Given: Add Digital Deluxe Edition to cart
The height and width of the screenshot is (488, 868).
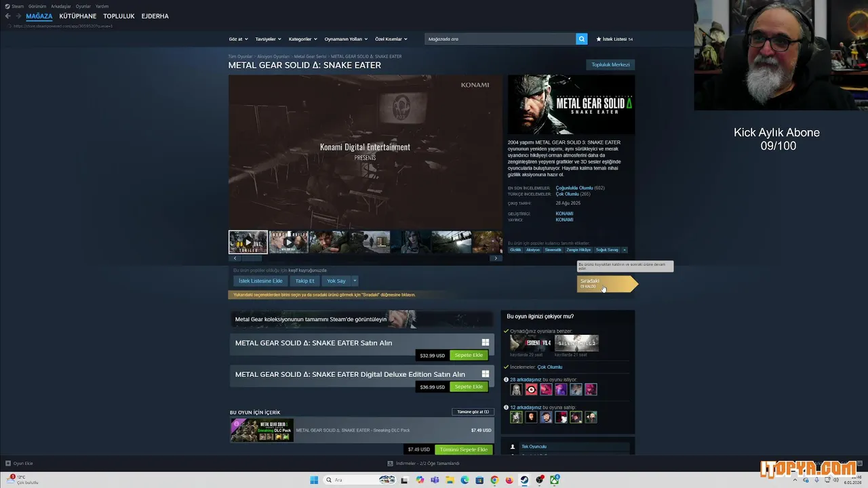Looking at the screenshot, I should 469,387.
